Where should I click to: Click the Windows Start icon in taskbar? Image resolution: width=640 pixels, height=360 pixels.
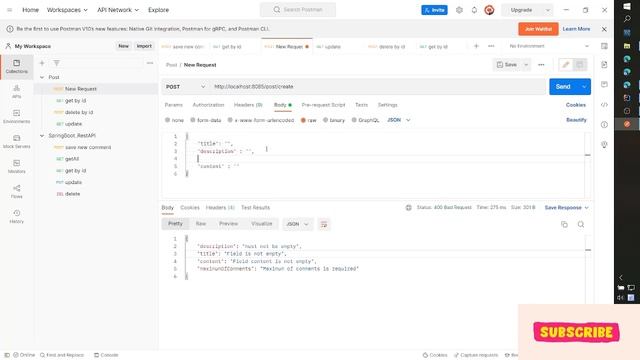tap(627, 6)
